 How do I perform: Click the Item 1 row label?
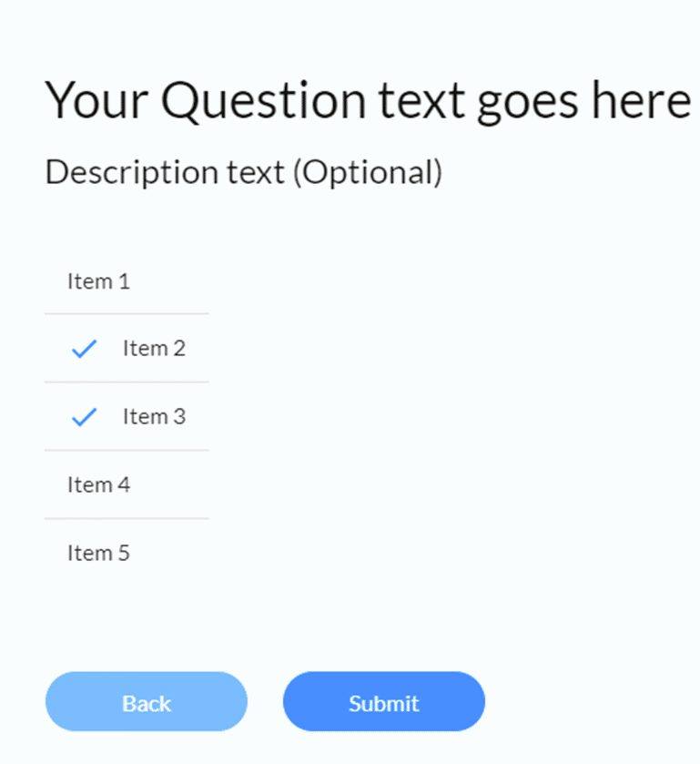click(98, 281)
